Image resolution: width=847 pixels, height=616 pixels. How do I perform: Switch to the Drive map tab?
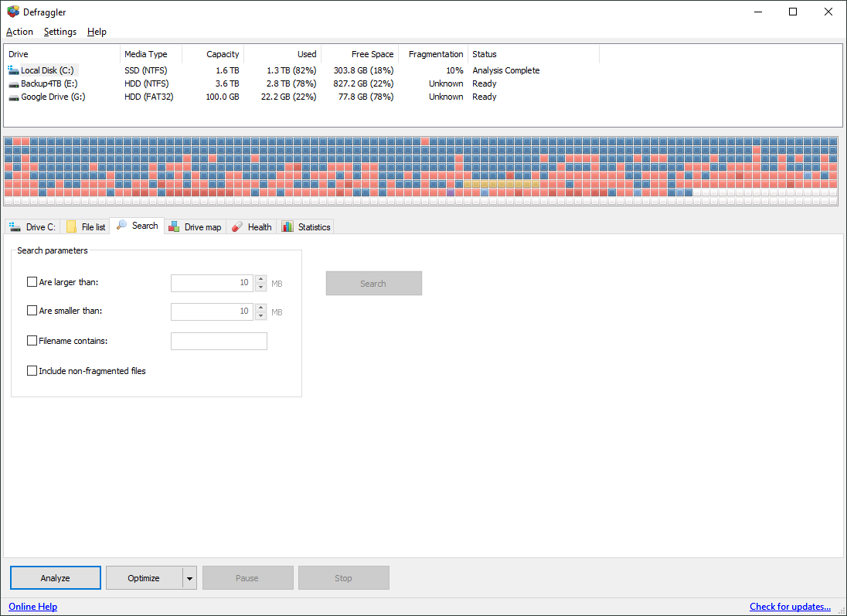coord(195,227)
